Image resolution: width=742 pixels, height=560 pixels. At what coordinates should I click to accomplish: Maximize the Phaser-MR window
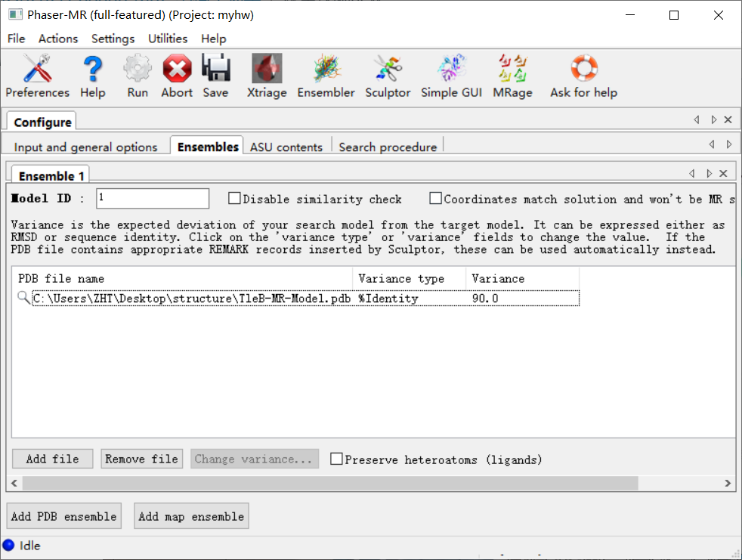click(x=674, y=15)
